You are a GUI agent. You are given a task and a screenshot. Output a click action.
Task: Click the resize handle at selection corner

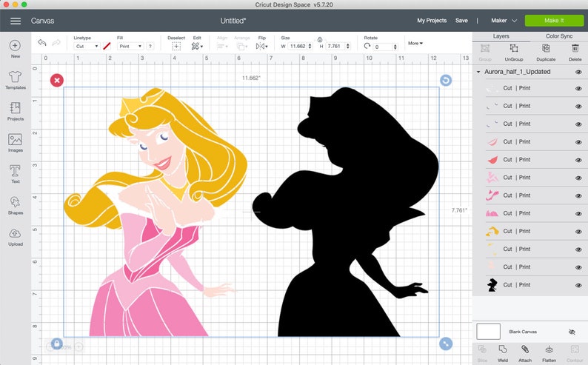(446, 344)
